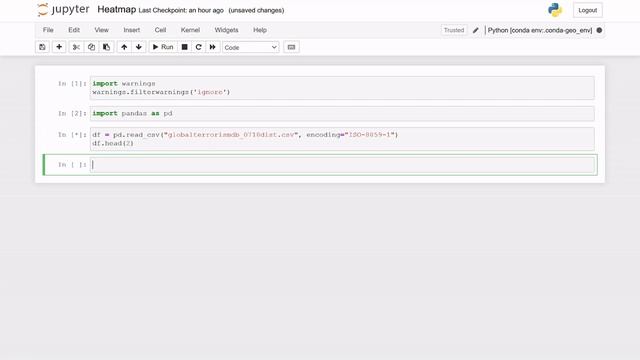640x360 pixels.
Task: Click the Logout button
Action: (x=588, y=10)
